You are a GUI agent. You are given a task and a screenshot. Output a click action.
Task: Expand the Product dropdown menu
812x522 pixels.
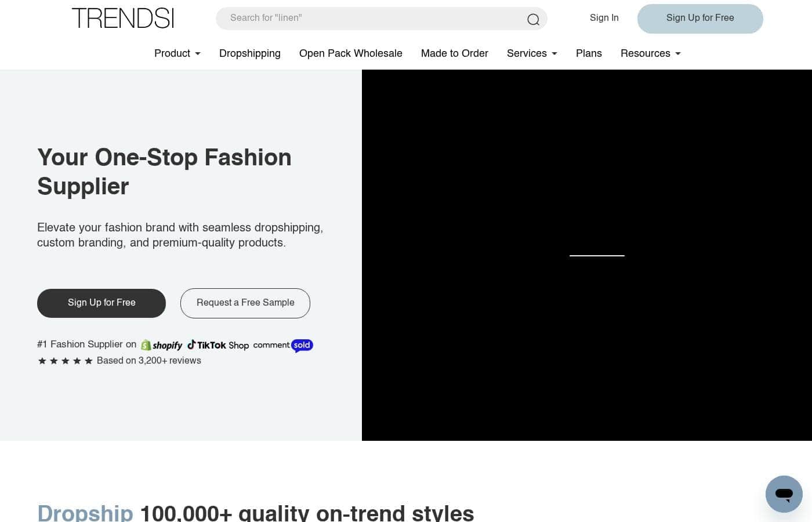click(177, 53)
